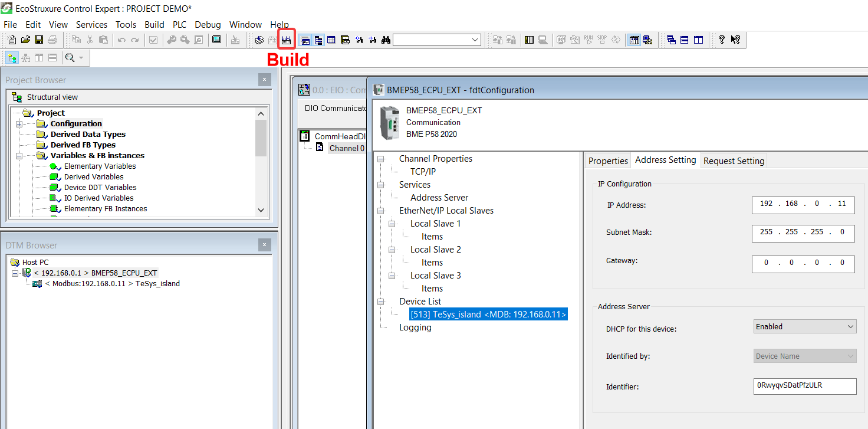Select TCP/IP under Channel Properties

(423, 172)
